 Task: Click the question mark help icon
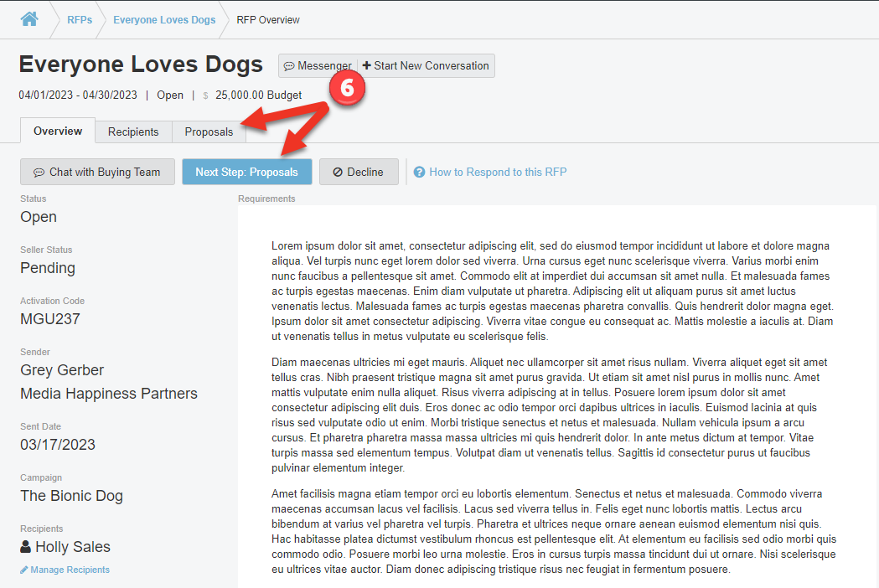tap(419, 173)
